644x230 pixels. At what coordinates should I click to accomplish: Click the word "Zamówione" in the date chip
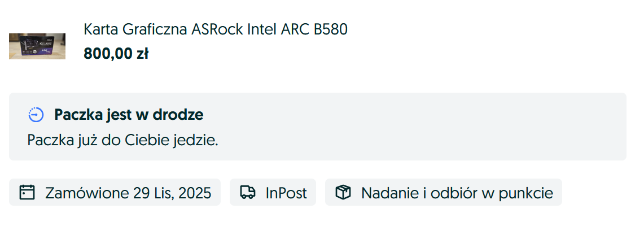pos(87,193)
